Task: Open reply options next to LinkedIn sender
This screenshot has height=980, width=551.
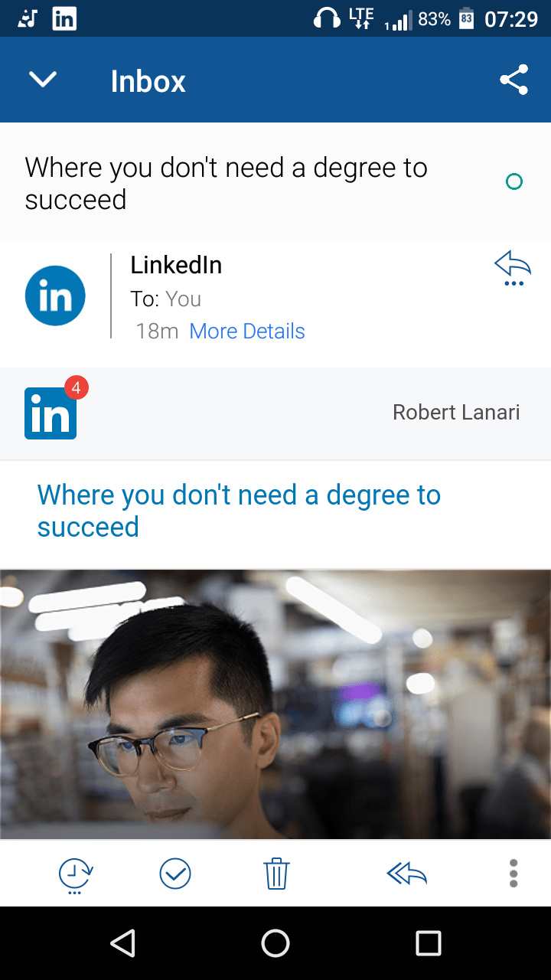Action: coord(513,269)
